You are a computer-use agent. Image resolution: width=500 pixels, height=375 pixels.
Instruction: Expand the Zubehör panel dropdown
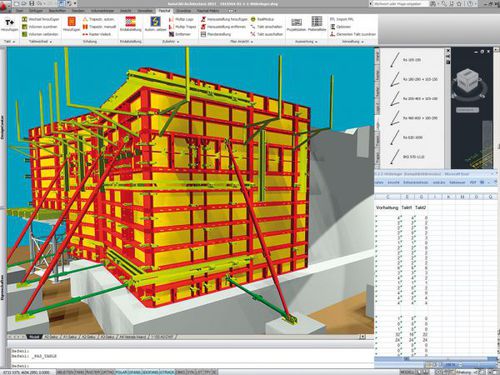pyautogui.click(x=178, y=42)
